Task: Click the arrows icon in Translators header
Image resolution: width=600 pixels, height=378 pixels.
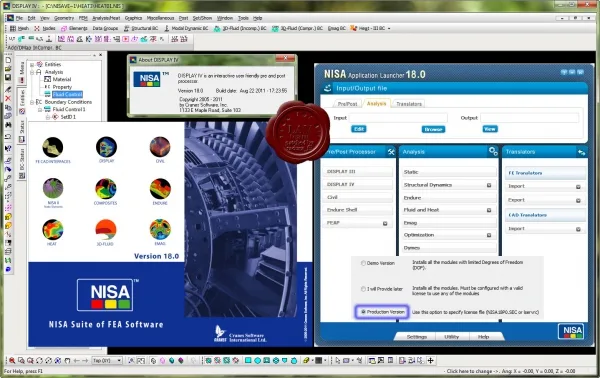Action: pyautogui.click(x=581, y=152)
